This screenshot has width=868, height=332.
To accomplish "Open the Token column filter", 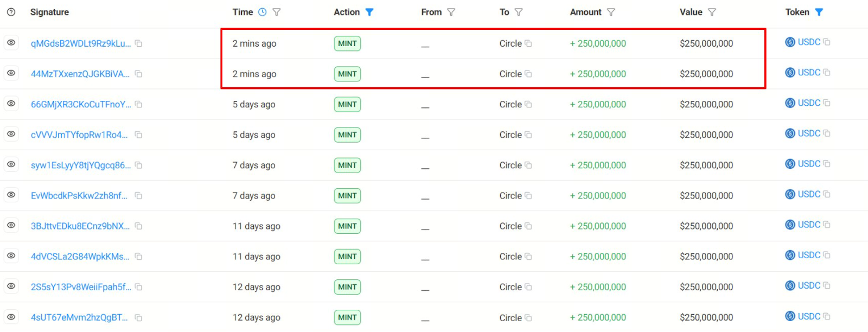I will (x=819, y=12).
